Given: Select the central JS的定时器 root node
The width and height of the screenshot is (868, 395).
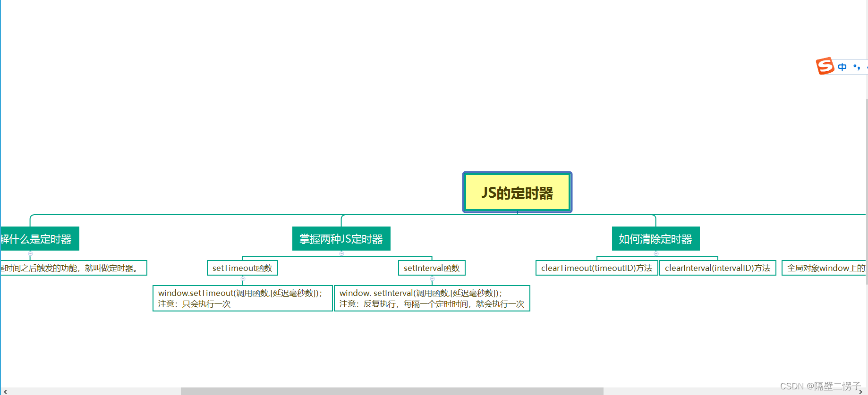Looking at the screenshot, I should [x=517, y=193].
